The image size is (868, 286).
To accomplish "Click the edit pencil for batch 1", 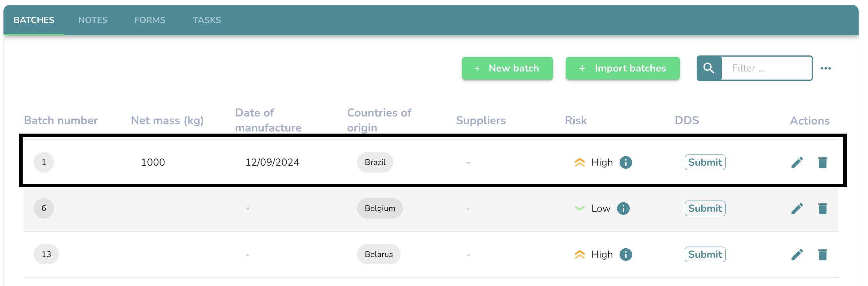I will (x=797, y=163).
